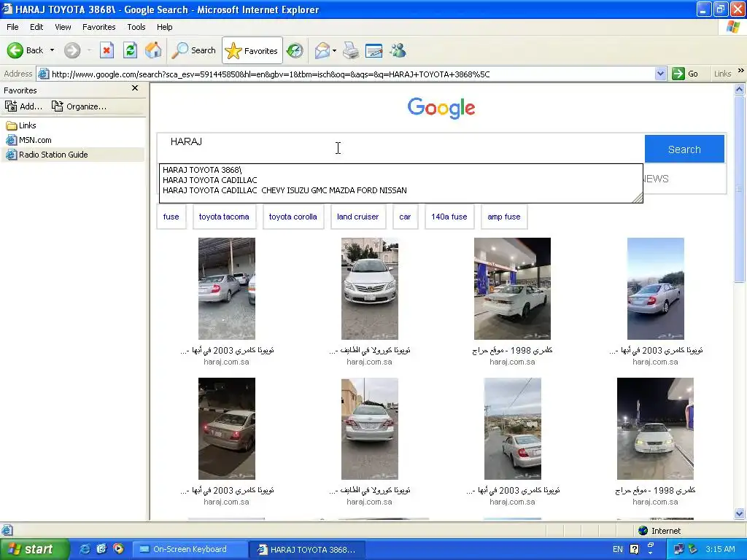This screenshot has height=560, width=747.
Task: Click Organize... in Favorites panel
Action: [79, 106]
